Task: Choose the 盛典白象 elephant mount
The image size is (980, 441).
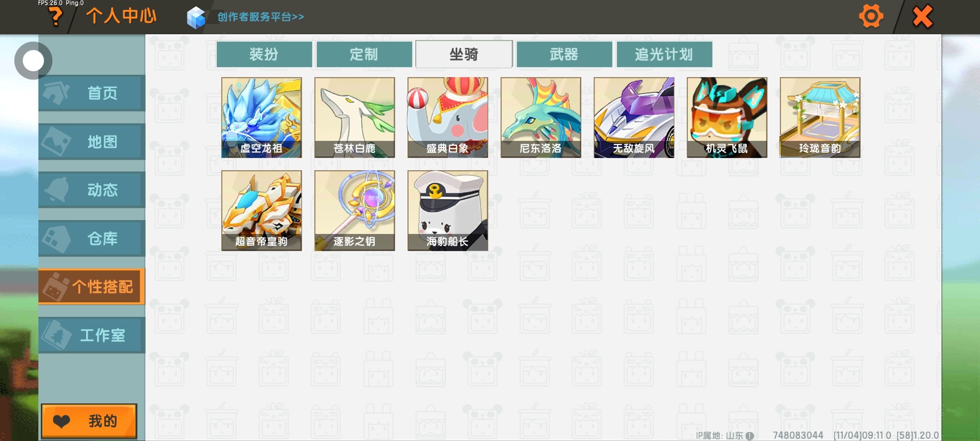Action: coord(448,118)
